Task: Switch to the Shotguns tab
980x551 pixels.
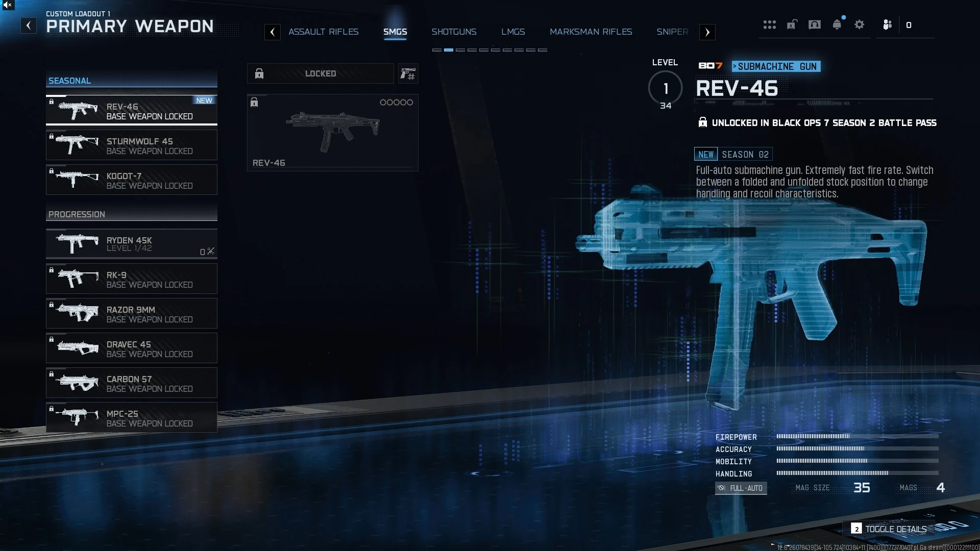Action: tap(454, 32)
